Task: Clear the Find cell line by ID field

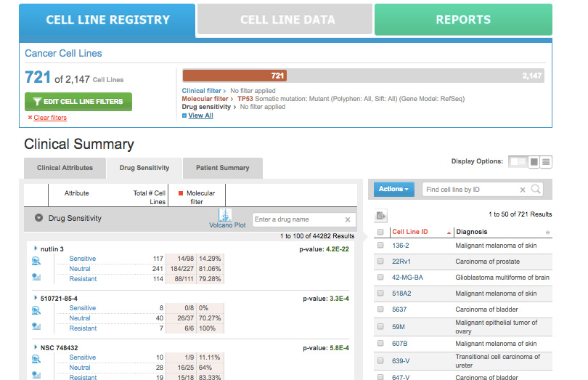Action: 522,190
